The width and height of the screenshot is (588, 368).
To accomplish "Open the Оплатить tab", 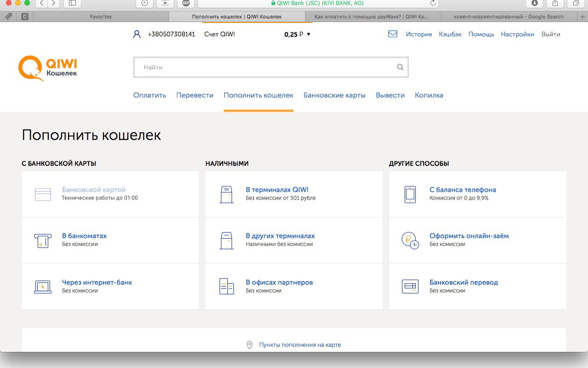I will [149, 95].
